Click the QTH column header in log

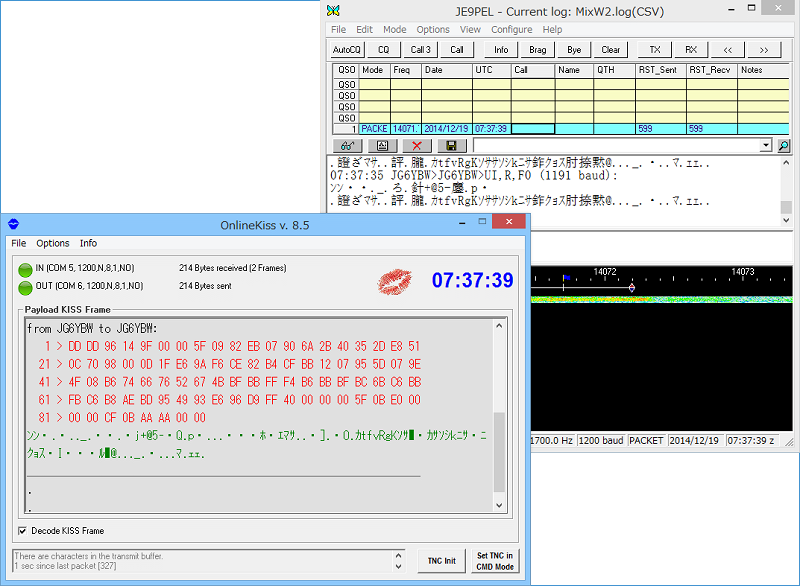tap(614, 70)
